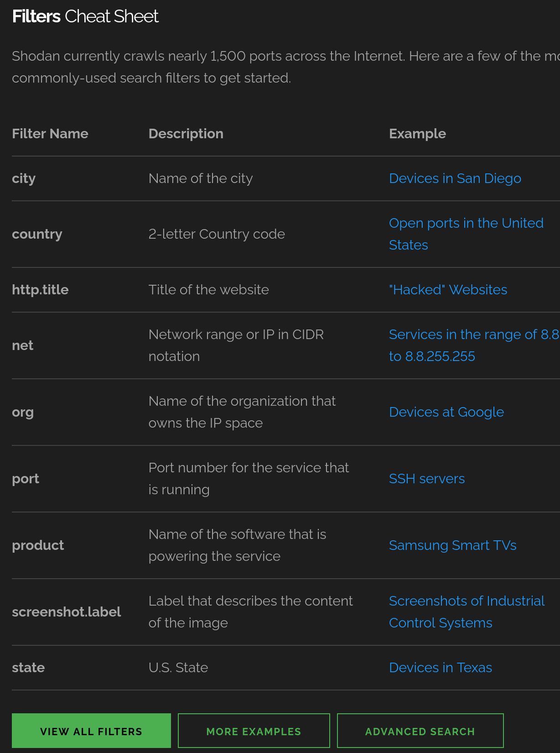Open the Advanced Search button
The width and height of the screenshot is (560, 753).
pos(420,731)
